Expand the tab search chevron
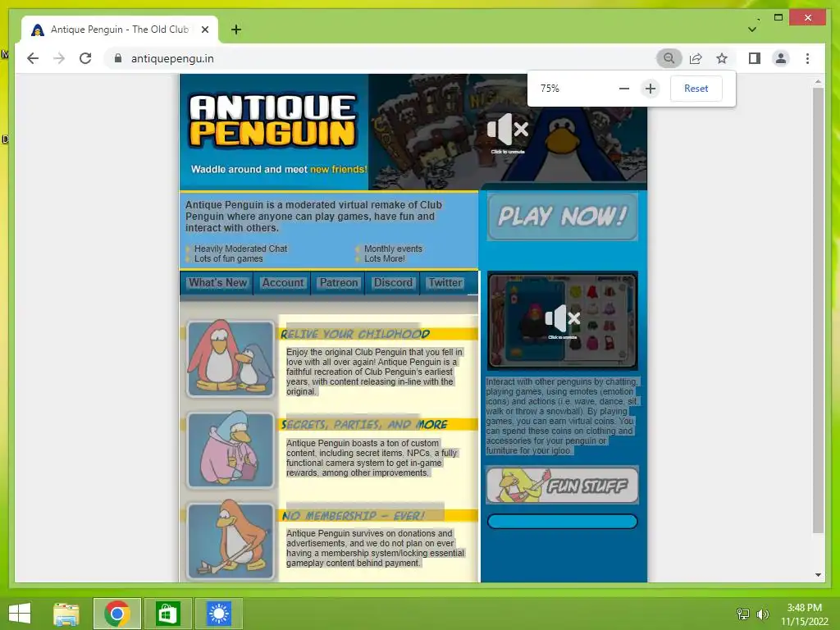840x630 pixels. 752,30
